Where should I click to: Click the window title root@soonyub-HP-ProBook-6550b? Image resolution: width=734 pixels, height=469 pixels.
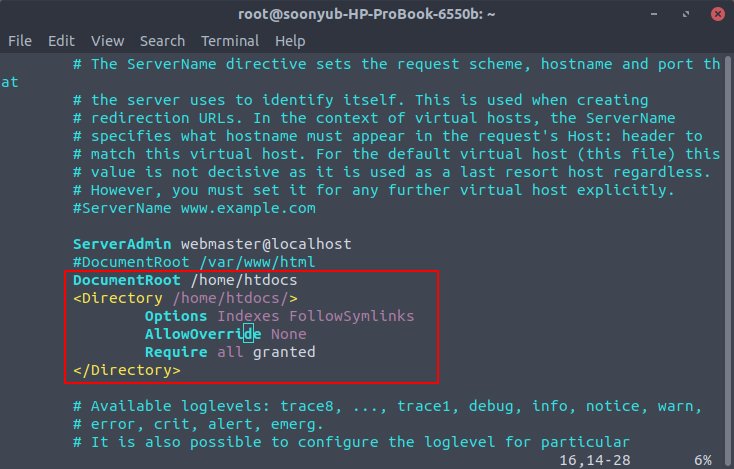(x=367, y=14)
